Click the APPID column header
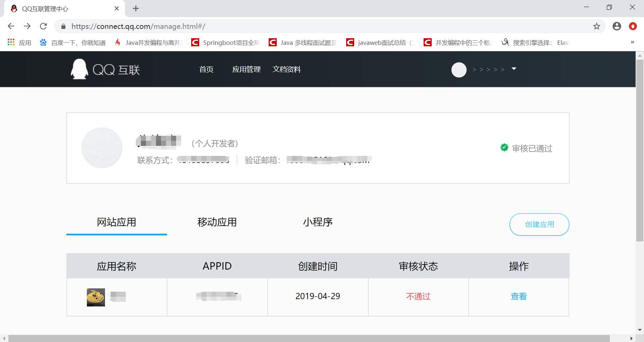Image resolution: width=644 pixels, height=342 pixels. point(217,266)
